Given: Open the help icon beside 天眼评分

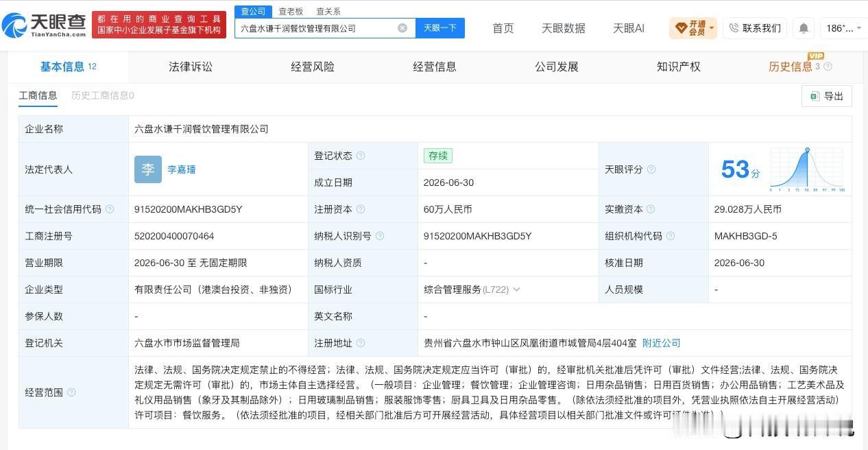Looking at the screenshot, I should click(x=651, y=169).
